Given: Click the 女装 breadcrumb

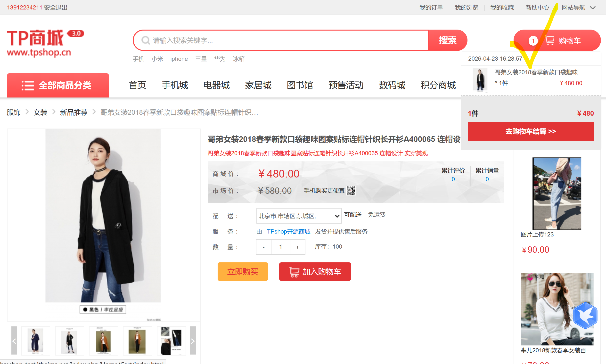Looking at the screenshot, I should coord(41,112).
